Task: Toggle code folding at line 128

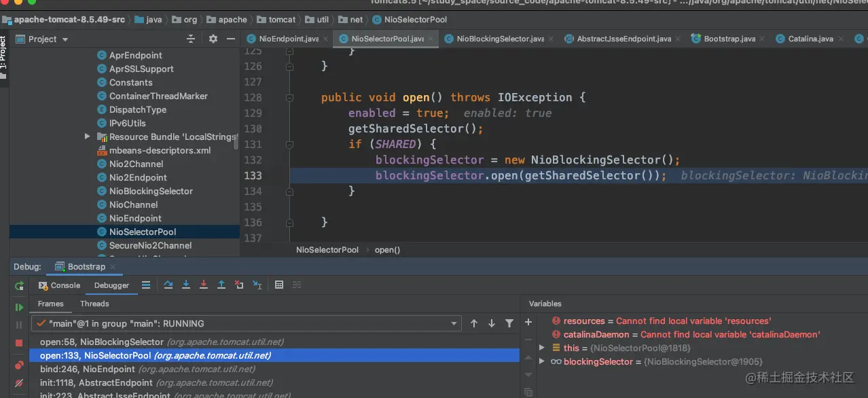Action: pyautogui.click(x=289, y=98)
